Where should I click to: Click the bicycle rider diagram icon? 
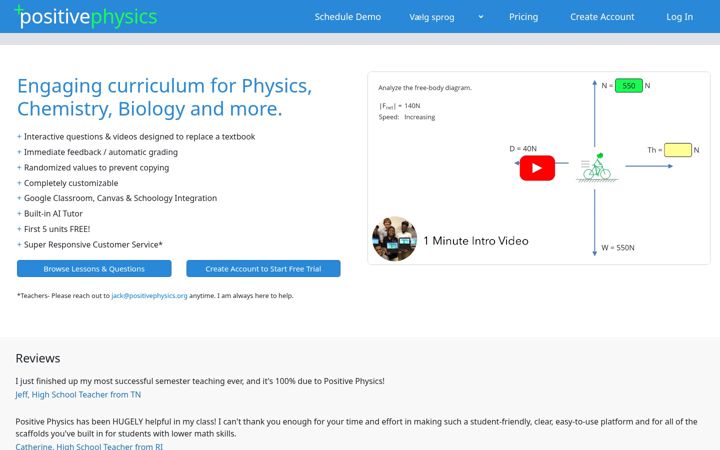coord(597,167)
